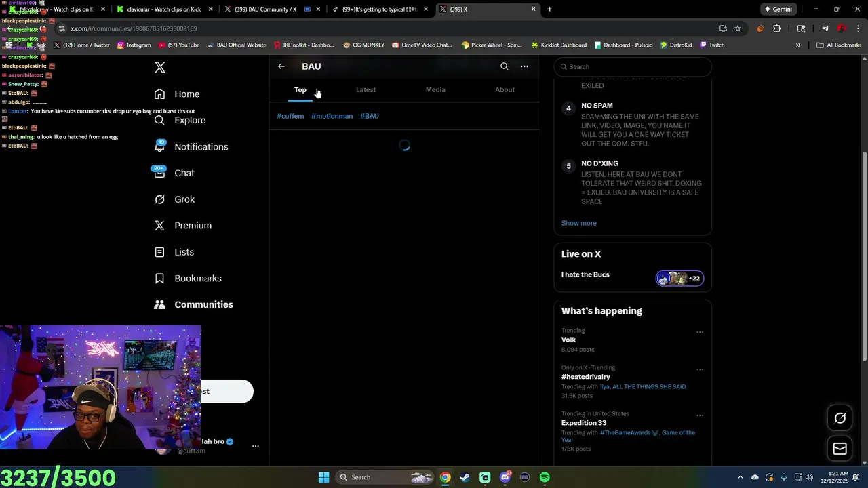868x488 pixels.
Task: Switch to the Top tab
Action: tap(300, 89)
